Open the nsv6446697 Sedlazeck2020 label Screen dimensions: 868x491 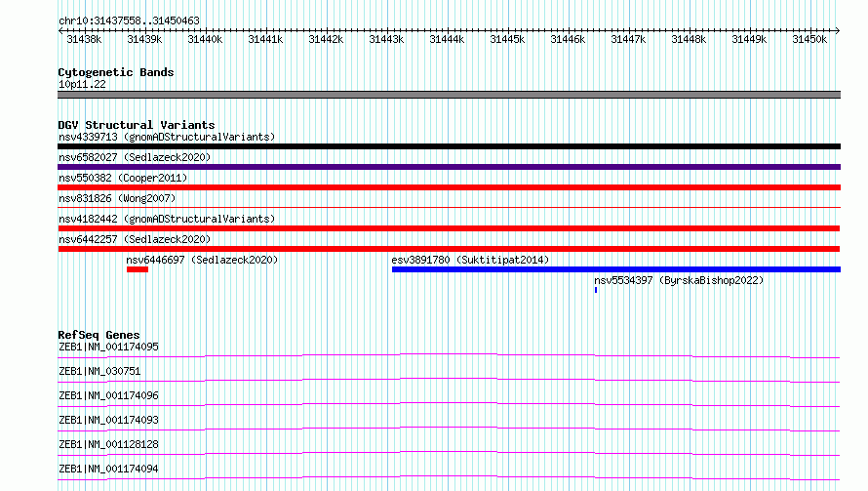pos(202,260)
